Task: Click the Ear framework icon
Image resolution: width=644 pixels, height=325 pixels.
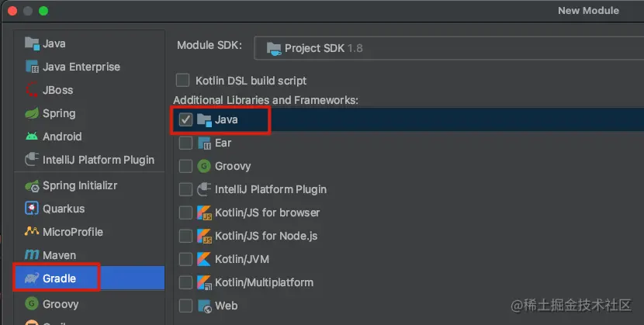Action: pyautogui.click(x=204, y=143)
